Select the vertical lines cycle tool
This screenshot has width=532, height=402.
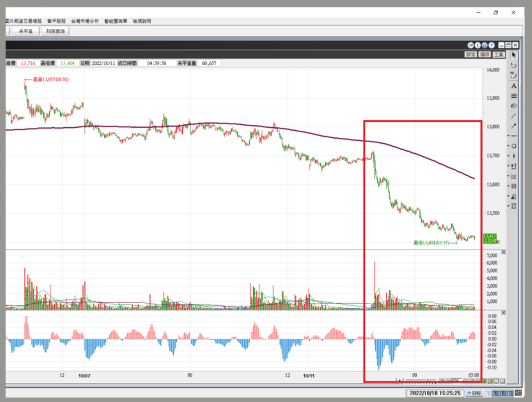(514, 186)
